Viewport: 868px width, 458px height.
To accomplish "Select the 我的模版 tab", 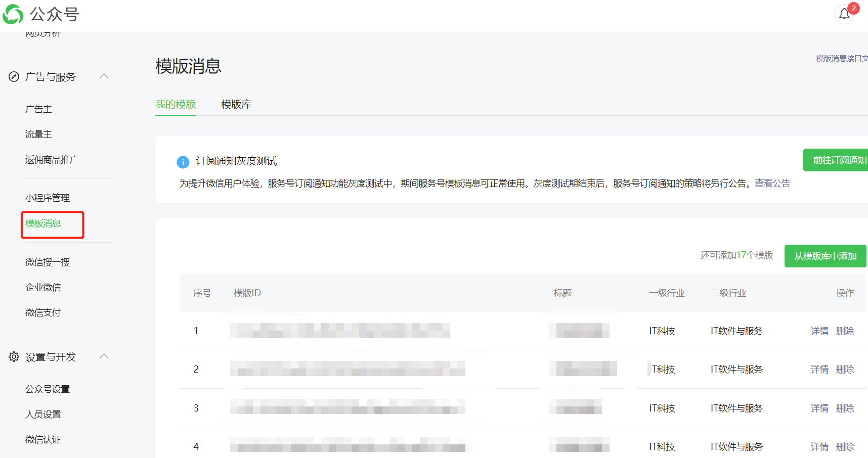I will point(175,105).
